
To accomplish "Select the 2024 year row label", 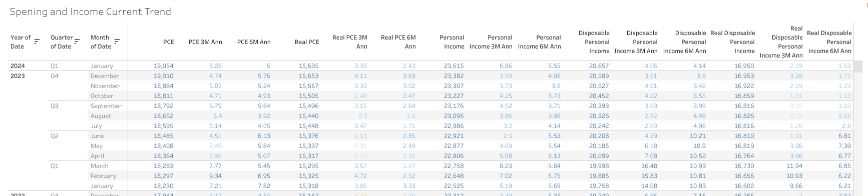I will point(18,66).
